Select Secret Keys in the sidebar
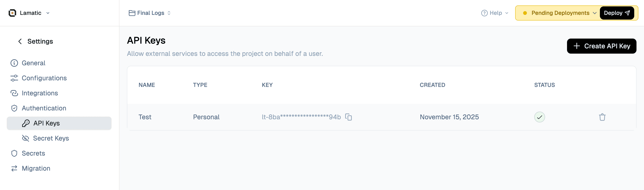 tap(51, 138)
